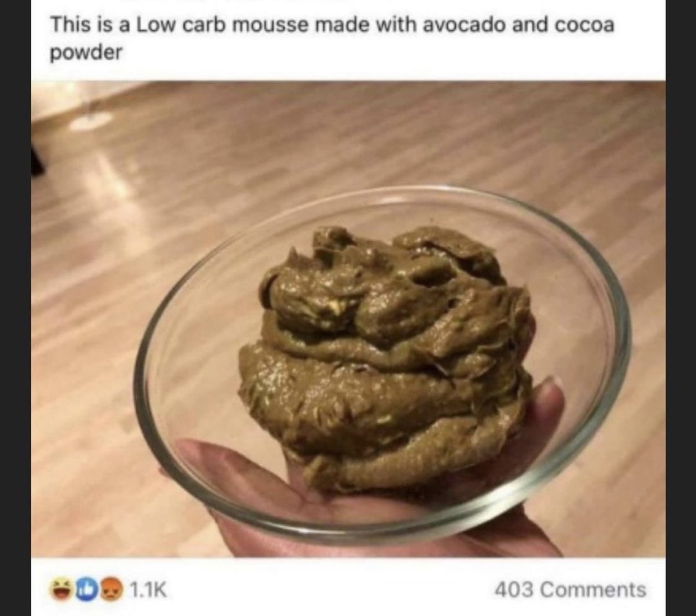Click the white footer bar between reactions and comments
Image resolution: width=696 pixels, height=616 pixels.
pos(331,590)
